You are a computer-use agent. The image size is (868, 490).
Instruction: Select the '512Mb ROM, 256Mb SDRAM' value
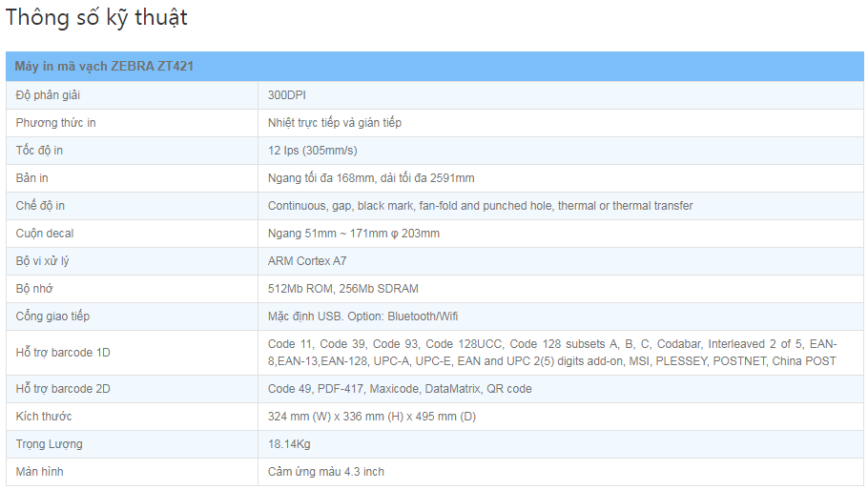coord(343,289)
